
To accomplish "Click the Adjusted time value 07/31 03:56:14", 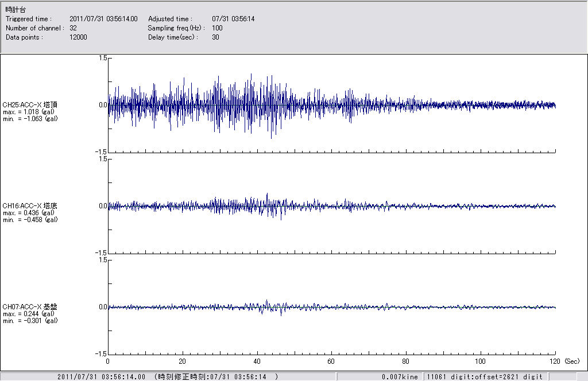I will (233, 19).
